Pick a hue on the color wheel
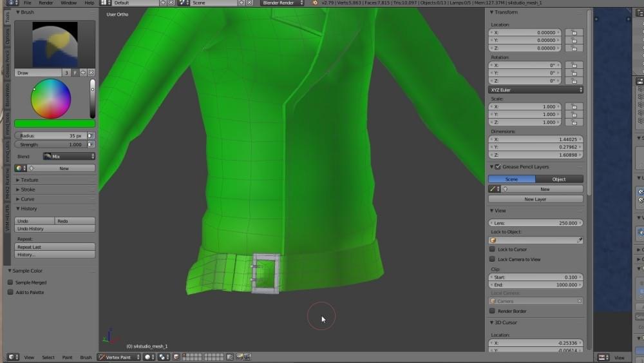This screenshot has width=644, height=363. pyautogui.click(x=51, y=99)
